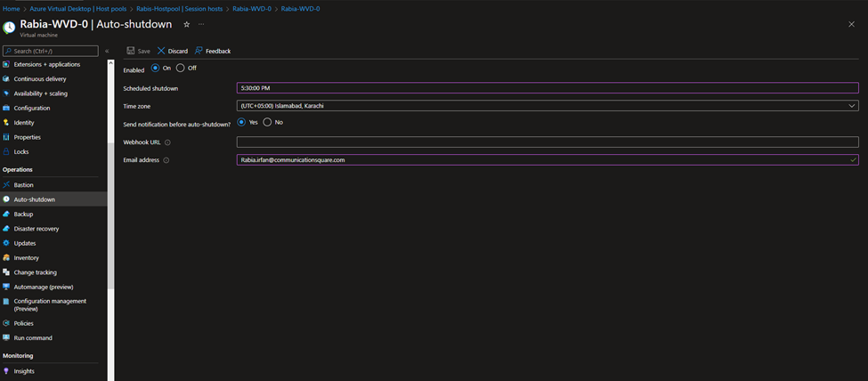Image resolution: width=868 pixels, height=381 pixels.
Task: Click the Feedback button
Action: (213, 51)
